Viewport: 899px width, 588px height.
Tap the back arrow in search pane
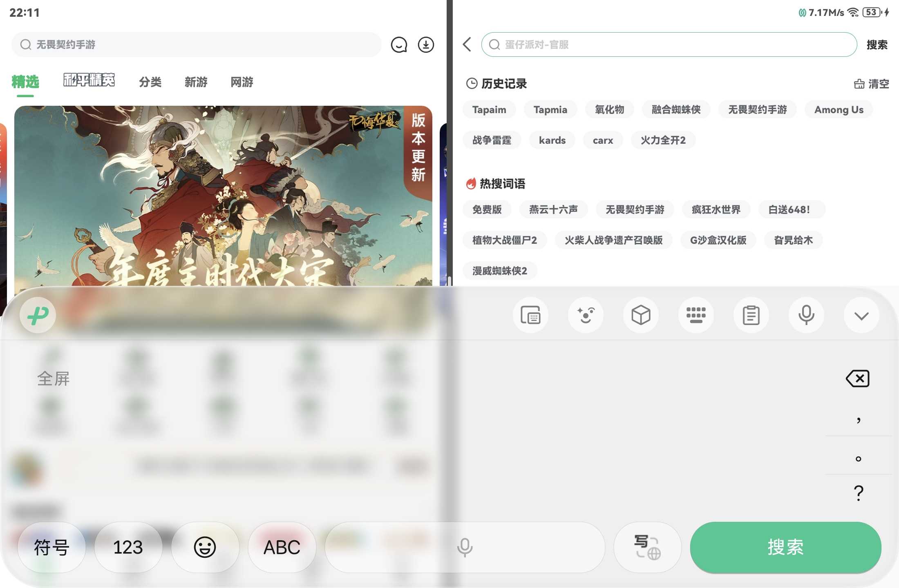coord(467,45)
